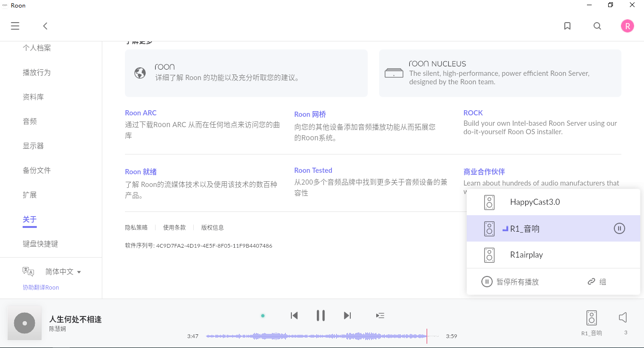Click the album art thumbnail
This screenshot has height=348, width=644.
[x=25, y=323]
